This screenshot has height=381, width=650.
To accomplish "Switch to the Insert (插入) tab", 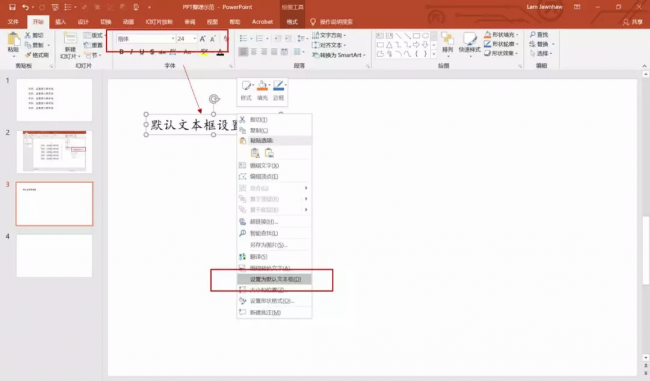I will point(61,22).
